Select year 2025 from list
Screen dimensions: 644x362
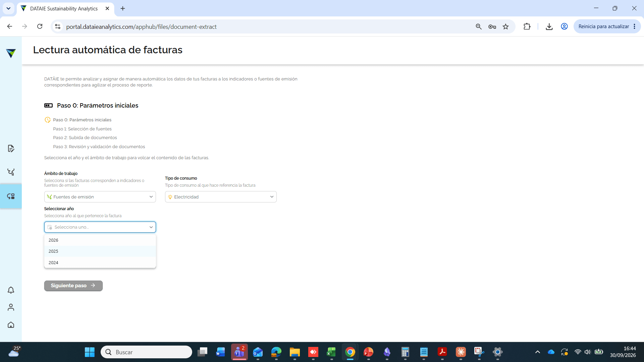point(100,251)
